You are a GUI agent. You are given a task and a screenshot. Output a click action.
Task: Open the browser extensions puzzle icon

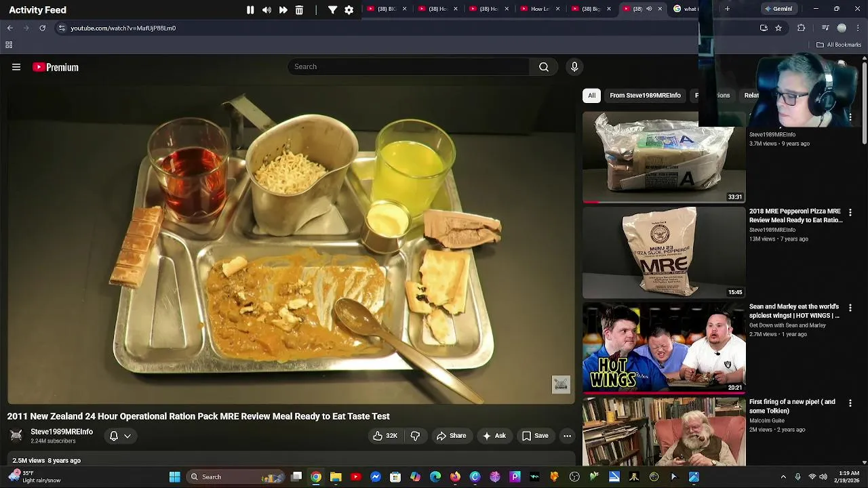coord(801,28)
